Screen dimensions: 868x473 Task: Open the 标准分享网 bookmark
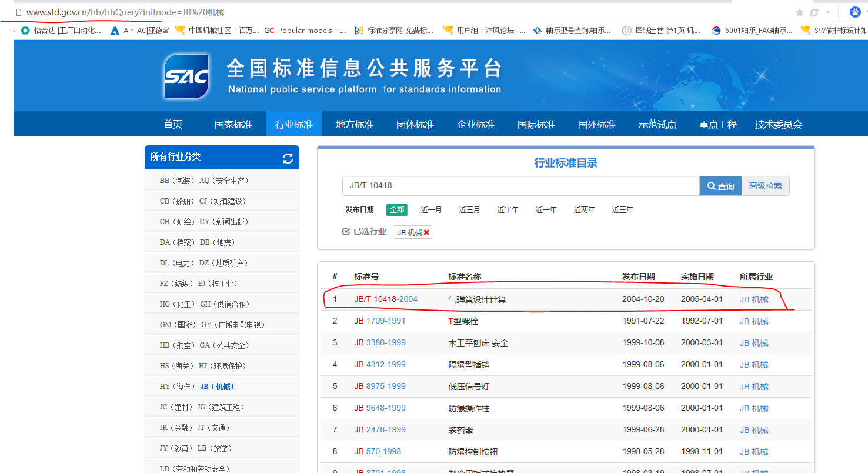click(393, 30)
